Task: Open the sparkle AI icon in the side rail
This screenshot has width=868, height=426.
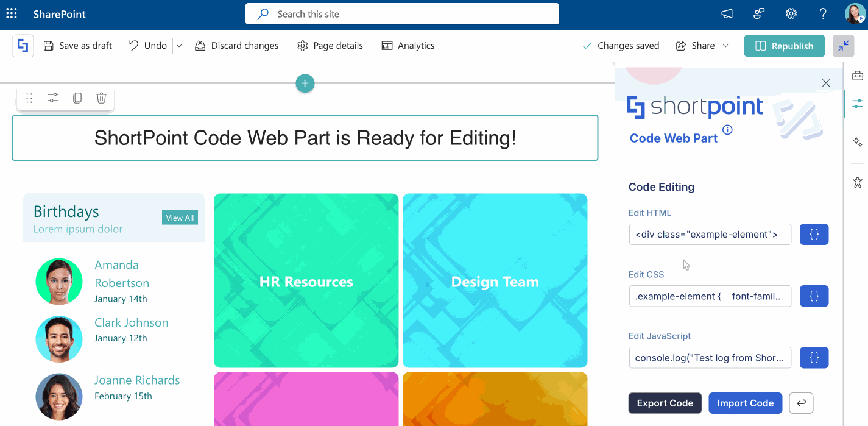Action: (858, 141)
